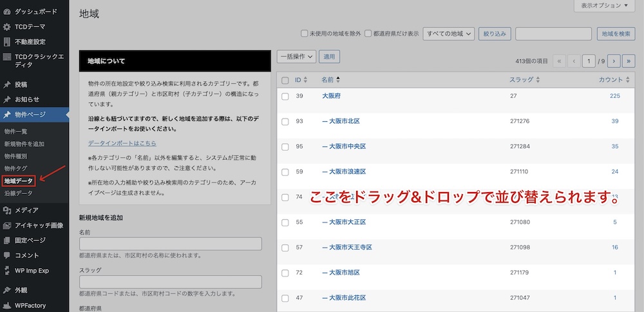Click the TCDクラシックエディタ keyboard icon
The height and width of the screenshot is (312, 644).
6,57
